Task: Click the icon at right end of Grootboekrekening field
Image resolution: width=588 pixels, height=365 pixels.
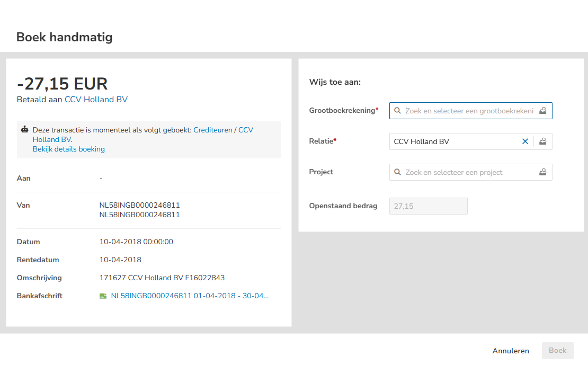Action: (x=542, y=111)
